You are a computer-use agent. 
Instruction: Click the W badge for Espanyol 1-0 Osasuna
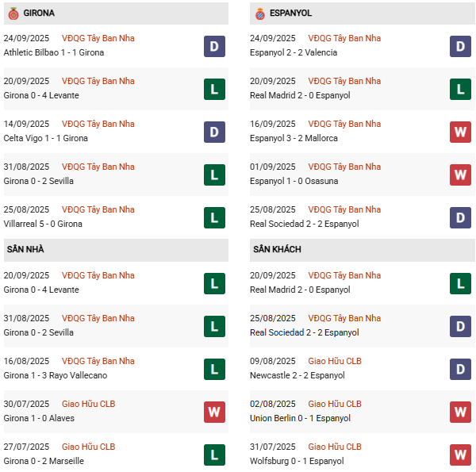point(461,175)
